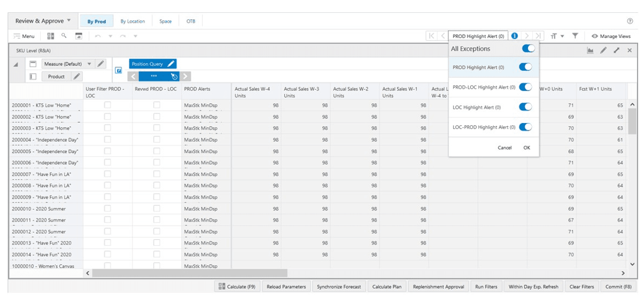Click the search magnifier icon in the toolbar
The height and width of the screenshot is (298, 644).
(x=64, y=36)
